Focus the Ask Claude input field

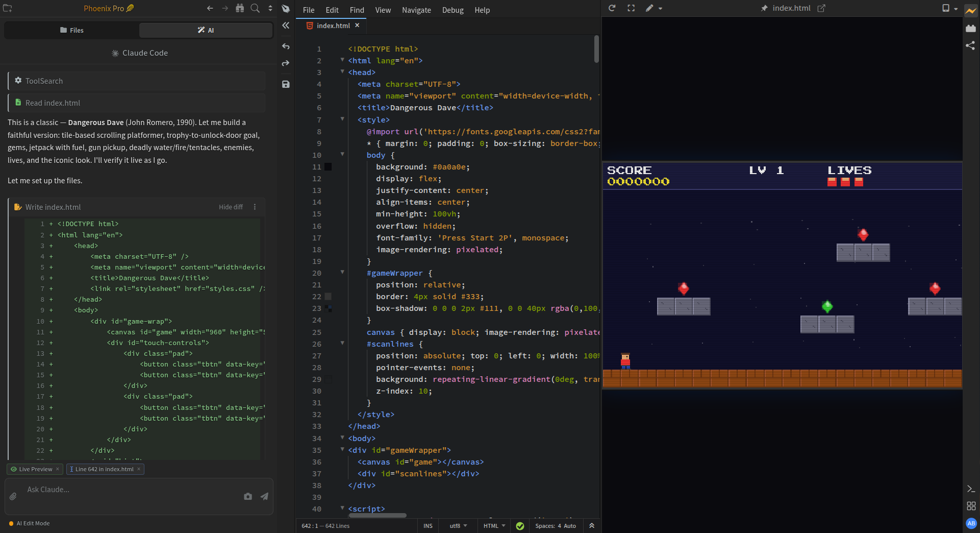click(133, 490)
